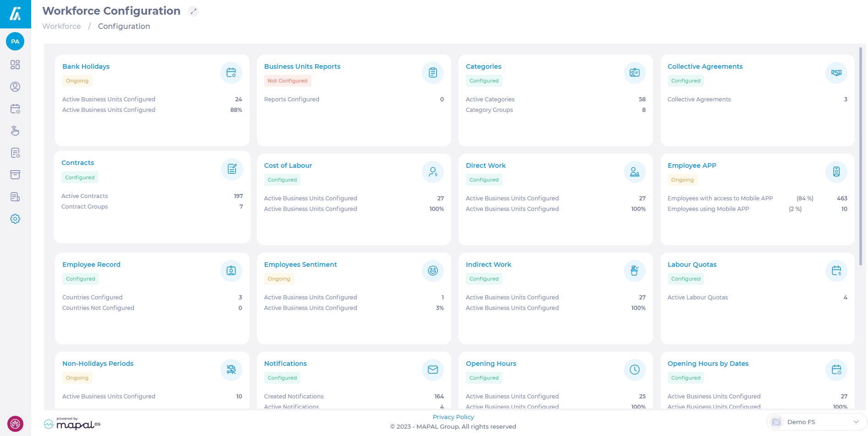This screenshot has width=868, height=436.
Task: Go to Workforce in the breadcrumb
Action: click(x=61, y=26)
